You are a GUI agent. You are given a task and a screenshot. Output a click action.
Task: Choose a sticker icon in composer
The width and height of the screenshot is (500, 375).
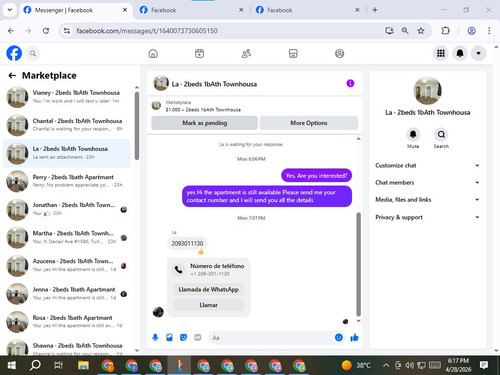click(183, 338)
